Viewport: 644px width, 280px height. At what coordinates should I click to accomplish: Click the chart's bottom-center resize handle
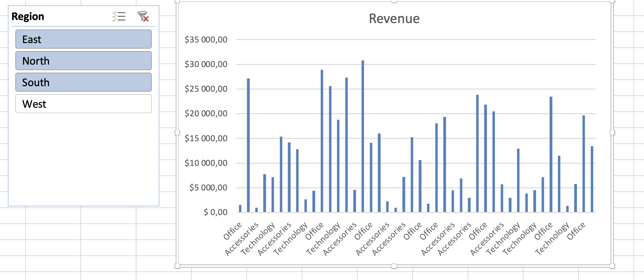(x=394, y=266)
